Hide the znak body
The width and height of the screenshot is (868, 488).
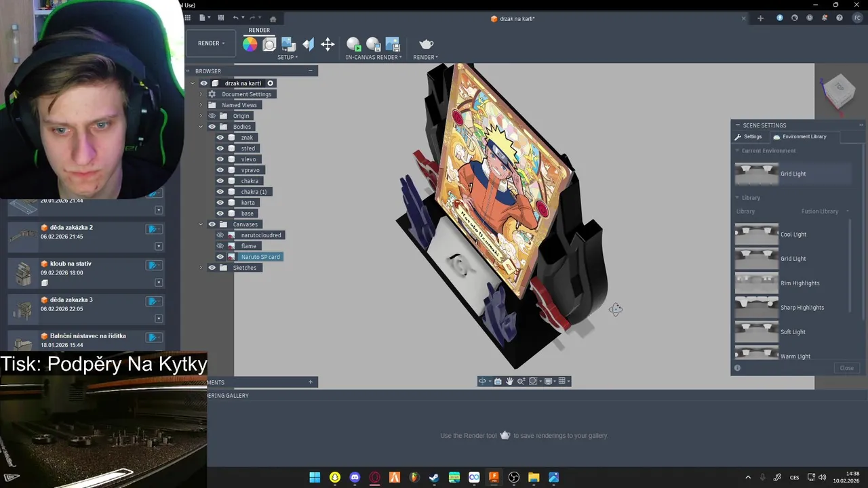[220, 138]
